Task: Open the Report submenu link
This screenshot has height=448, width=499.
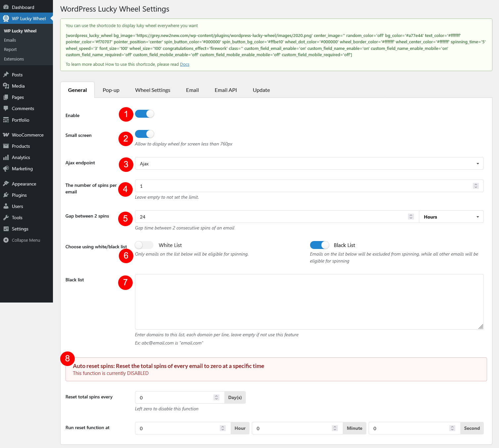Action: (10, 50)
